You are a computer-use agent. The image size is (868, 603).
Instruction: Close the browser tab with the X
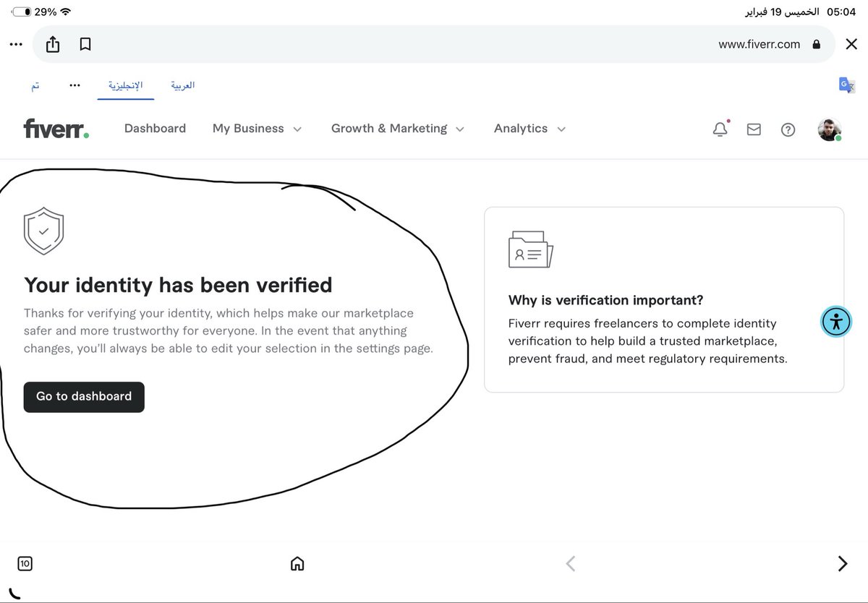click(x=851, y=44)
